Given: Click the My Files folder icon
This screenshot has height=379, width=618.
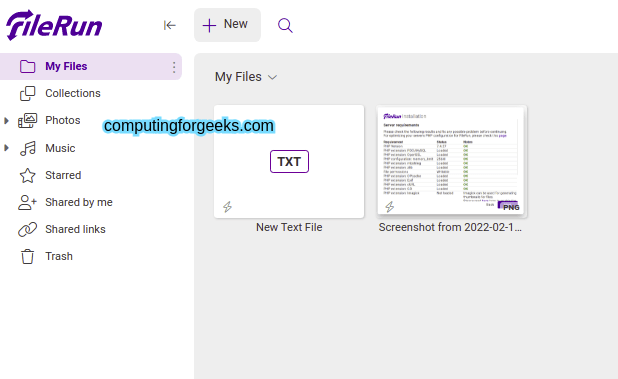Looking at the screenshot, I should click(x=28, y=66).
